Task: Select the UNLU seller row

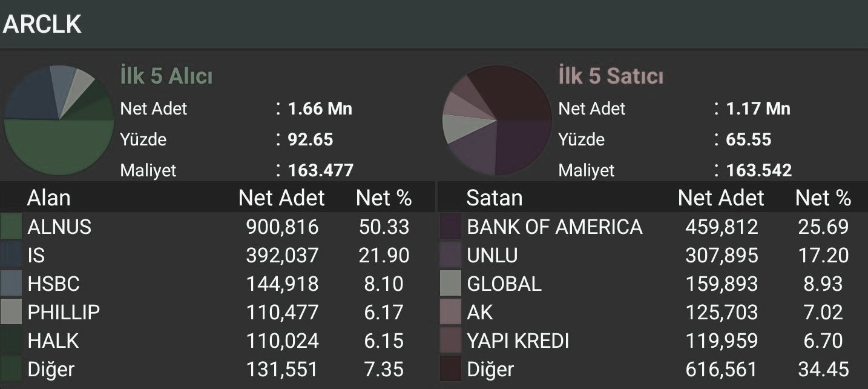Action: point(653,255)
